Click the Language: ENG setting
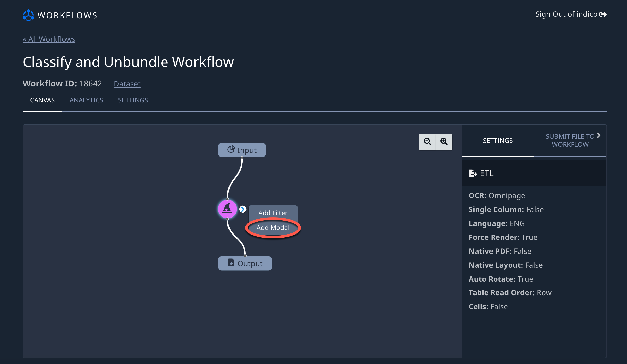Viewport: 627px width, 364px height. 497,223
